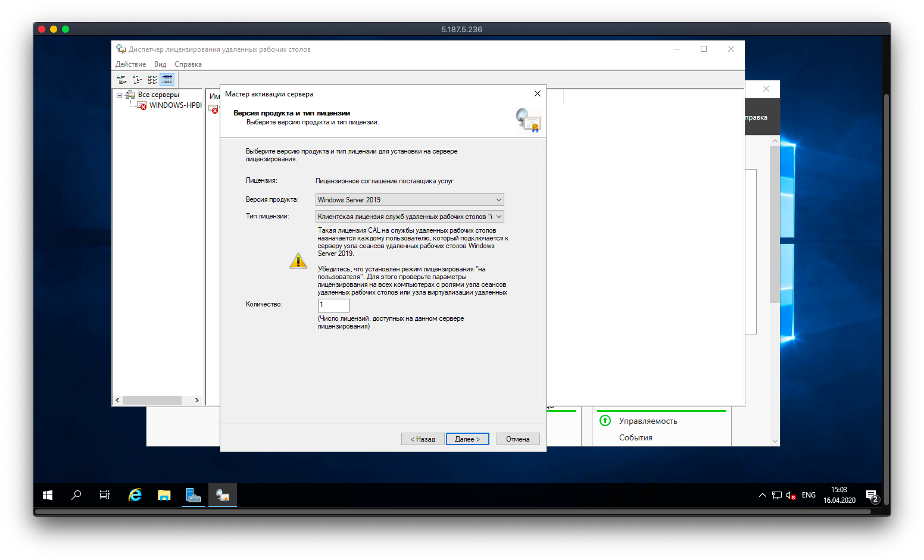
Task: Open the Тип лицензии dropdown
Action: pos(410,217)
